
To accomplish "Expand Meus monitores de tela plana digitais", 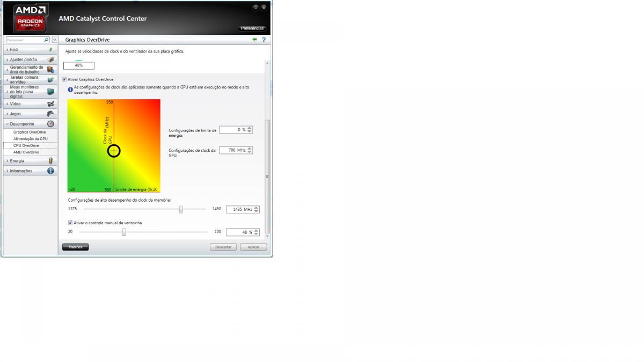I will coord(30,92).
